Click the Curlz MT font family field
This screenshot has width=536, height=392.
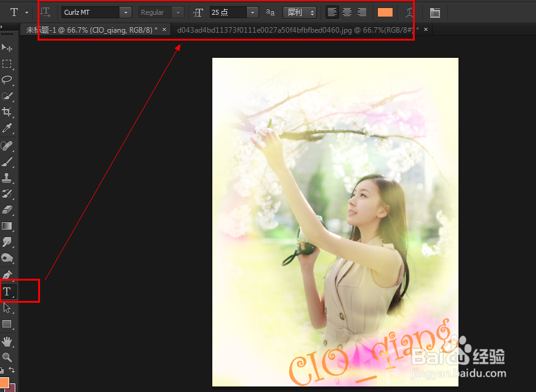coord(90,13)
